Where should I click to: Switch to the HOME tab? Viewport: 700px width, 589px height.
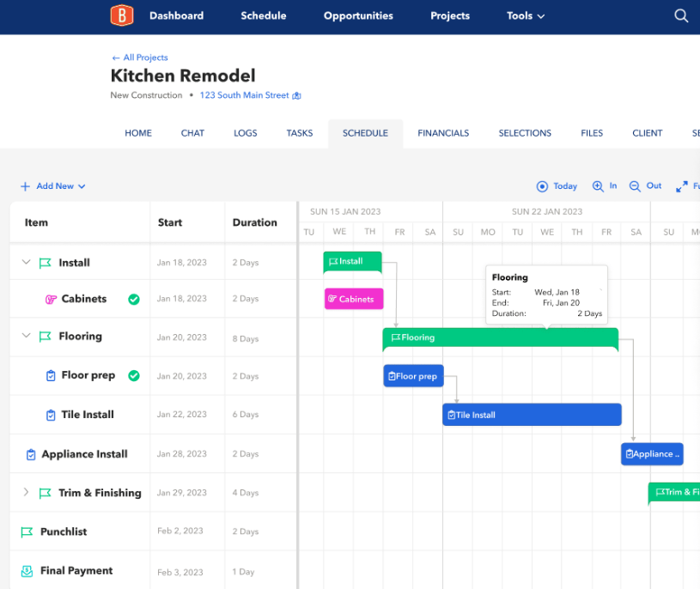click(138, 133)
